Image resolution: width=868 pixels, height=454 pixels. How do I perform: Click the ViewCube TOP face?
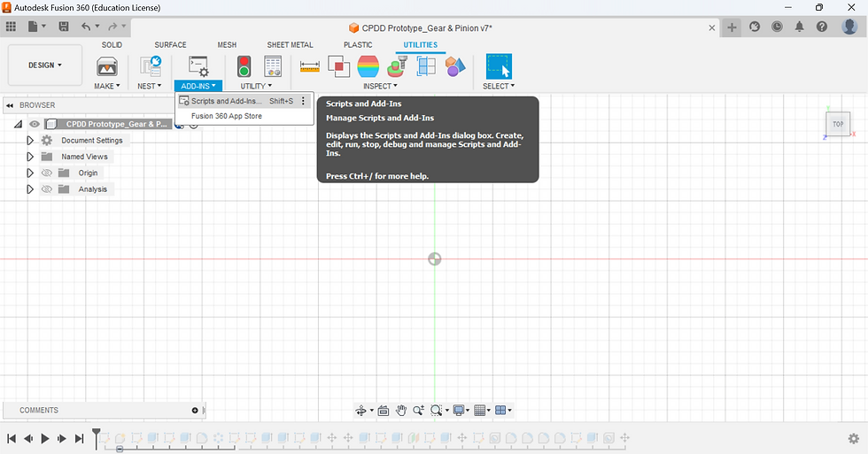coord(838,124)
